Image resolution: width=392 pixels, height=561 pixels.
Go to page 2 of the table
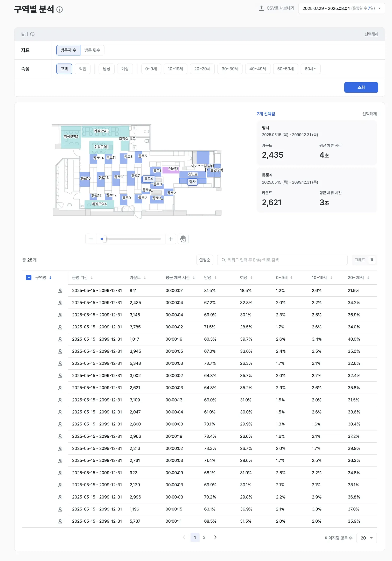tap(204, 537)
